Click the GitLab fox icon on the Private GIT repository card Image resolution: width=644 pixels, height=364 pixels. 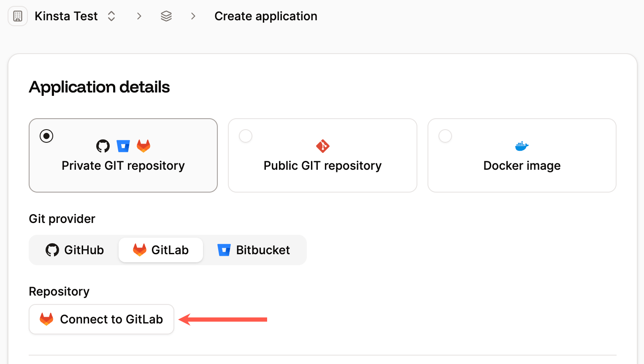point(143,145)
